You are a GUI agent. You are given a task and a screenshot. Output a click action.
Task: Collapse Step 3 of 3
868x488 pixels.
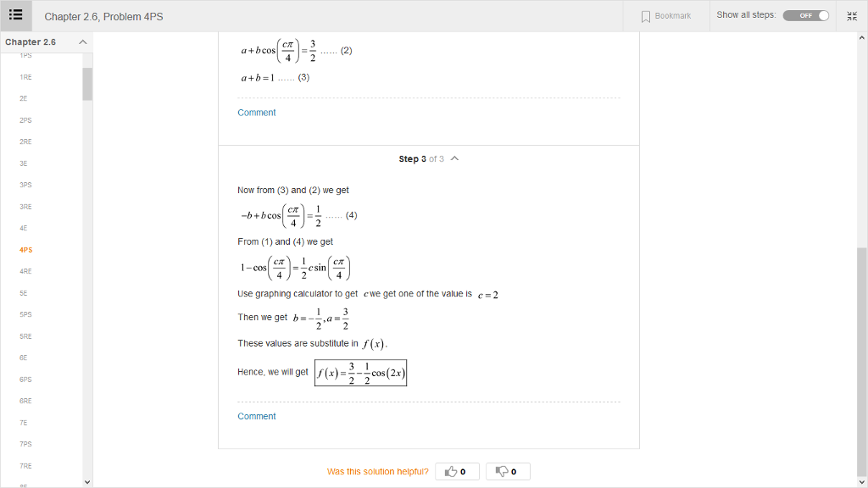click(454, 158)
